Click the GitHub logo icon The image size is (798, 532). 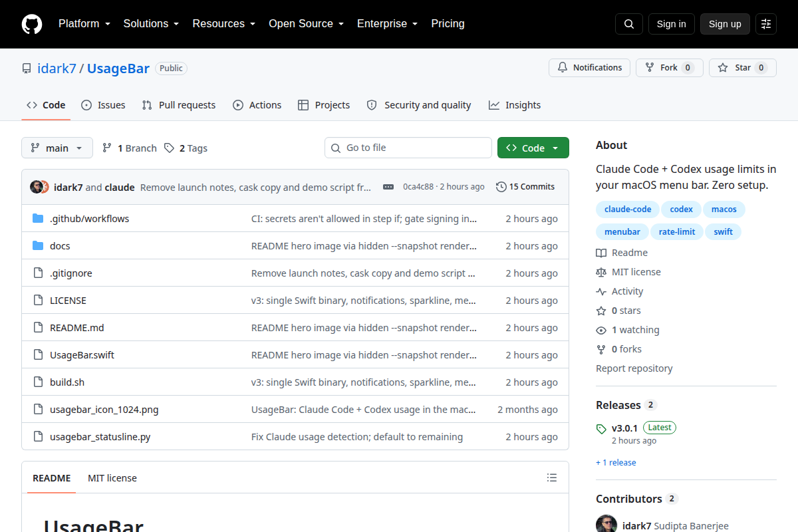(32, 24)
